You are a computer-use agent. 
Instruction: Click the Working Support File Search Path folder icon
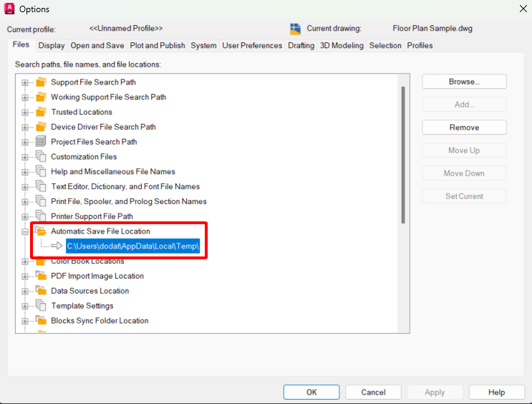coord(41,97)
